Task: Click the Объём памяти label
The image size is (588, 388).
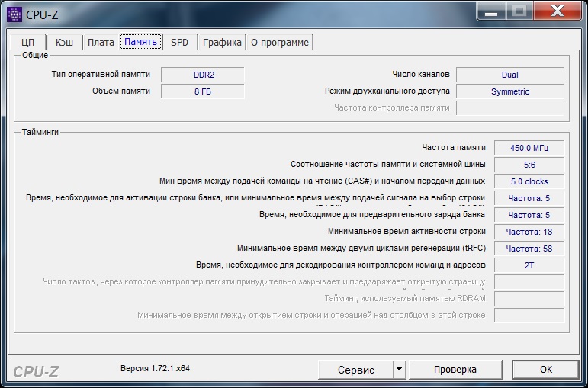Action: pyautogui.click(x=121, y=91)
